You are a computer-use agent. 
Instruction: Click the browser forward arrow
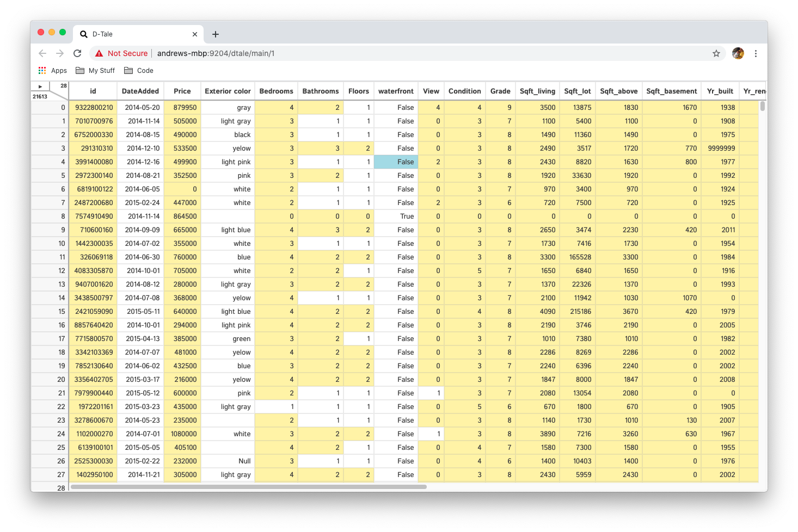(60, 53)
